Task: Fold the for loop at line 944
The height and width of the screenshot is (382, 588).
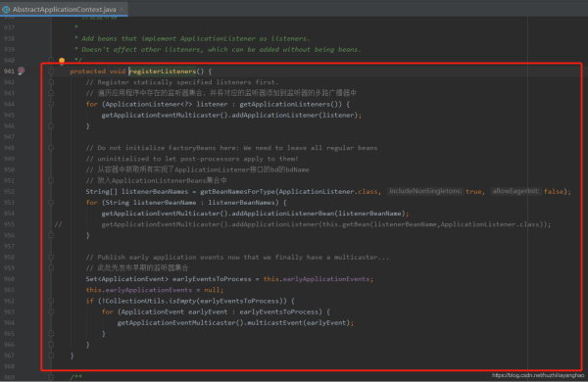Action: click(x=51, y=104)
